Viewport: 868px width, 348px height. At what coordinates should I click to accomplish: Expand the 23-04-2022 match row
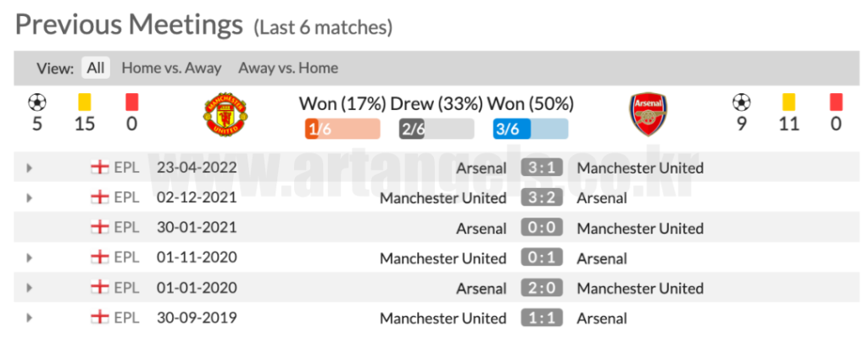30,168
